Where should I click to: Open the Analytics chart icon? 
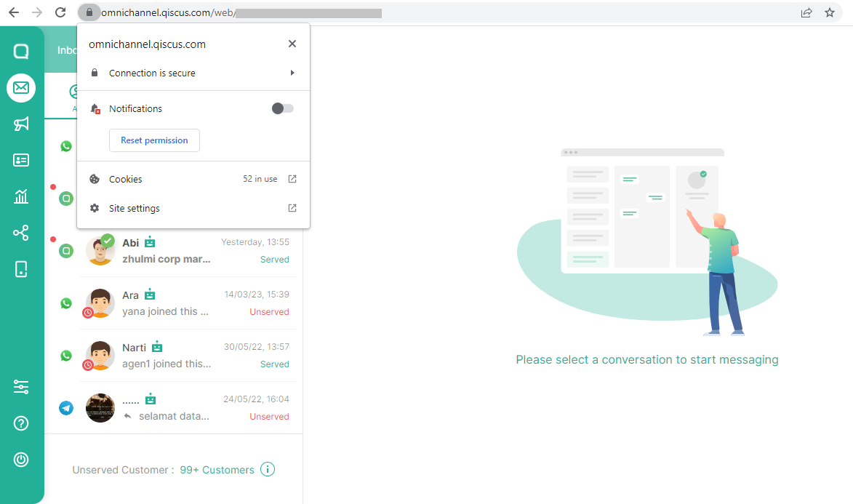[21, 196]
